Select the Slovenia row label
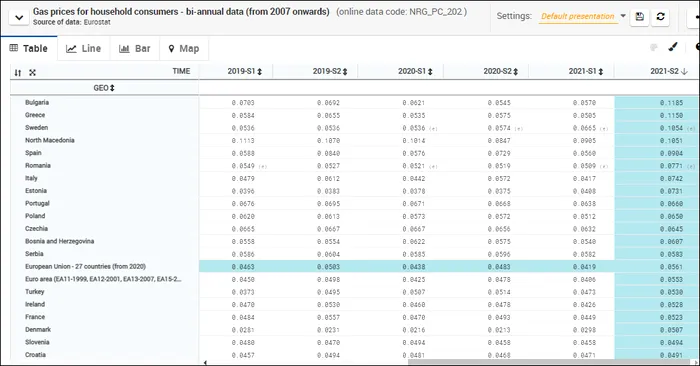Viewport: 700px width, 366px height. click(37, 342)
